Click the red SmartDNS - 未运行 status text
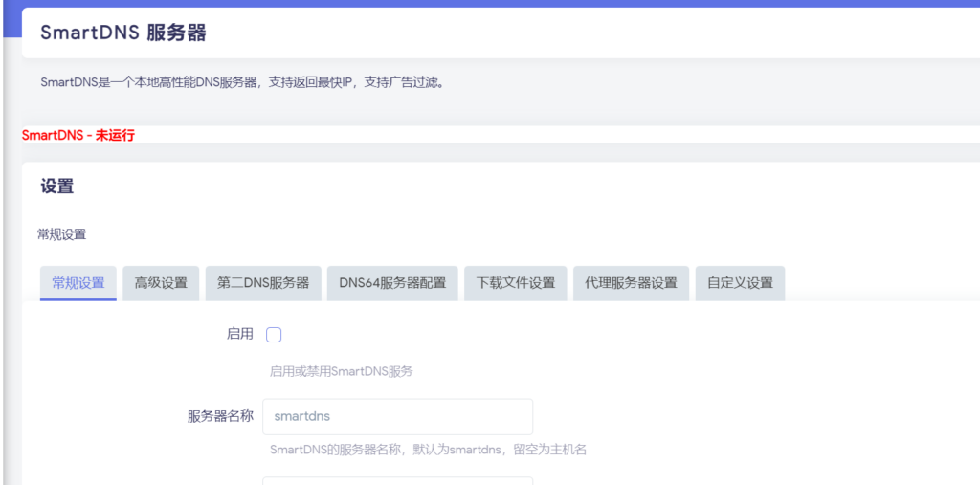Image resolution: width=980 pixels, height=485 pixels. pos(78,135)
